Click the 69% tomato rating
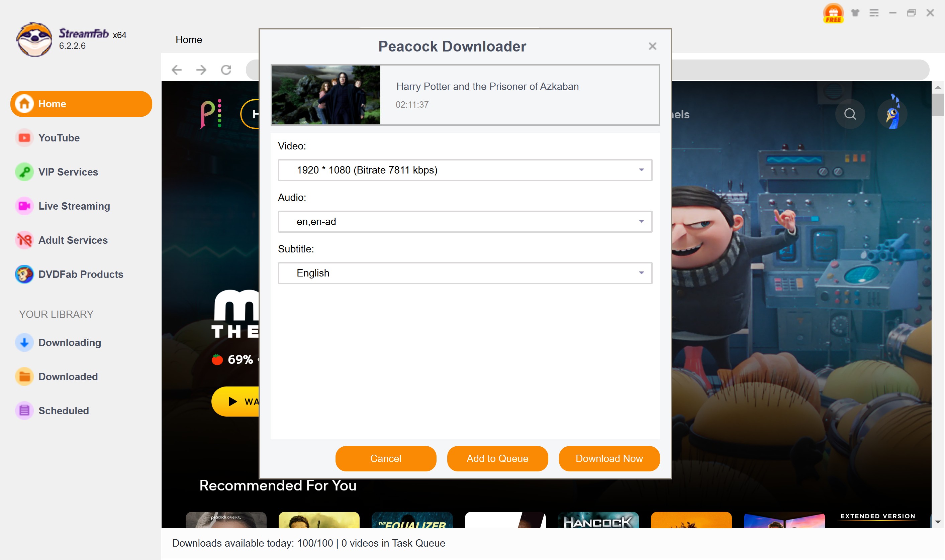Image resolution: width=945 pixels, height=560 pixels. [x=232, y=360]
